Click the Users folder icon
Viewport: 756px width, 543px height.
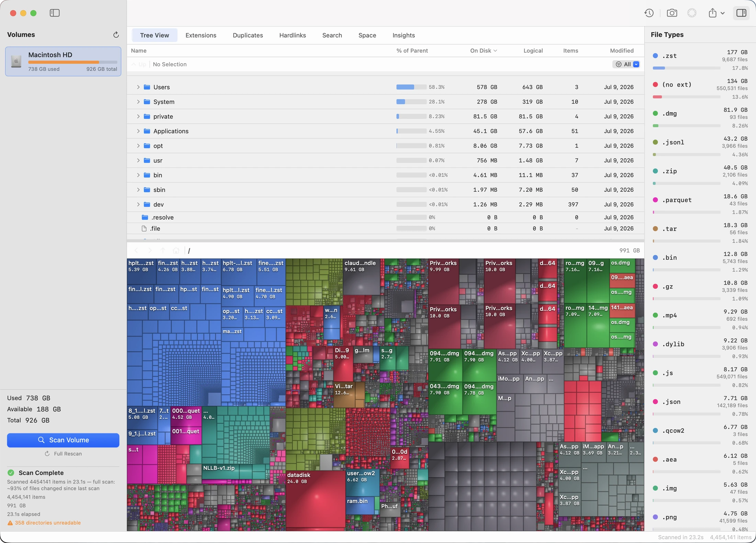click(147, 87)
